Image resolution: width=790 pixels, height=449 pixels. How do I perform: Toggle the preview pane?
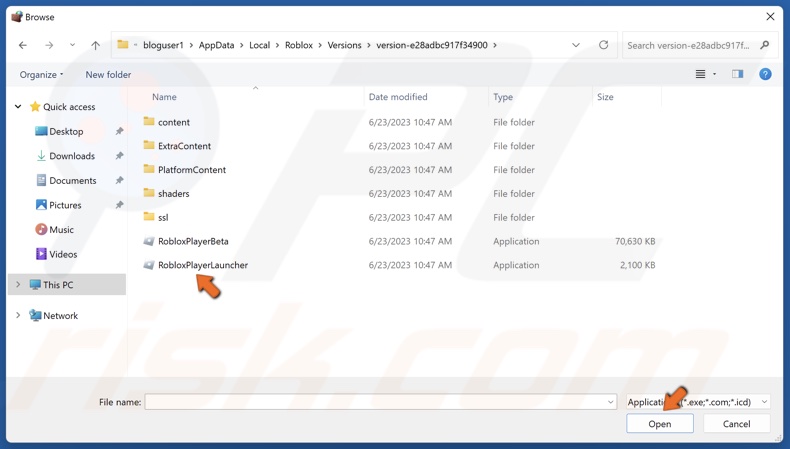click(x=737, y=74)
